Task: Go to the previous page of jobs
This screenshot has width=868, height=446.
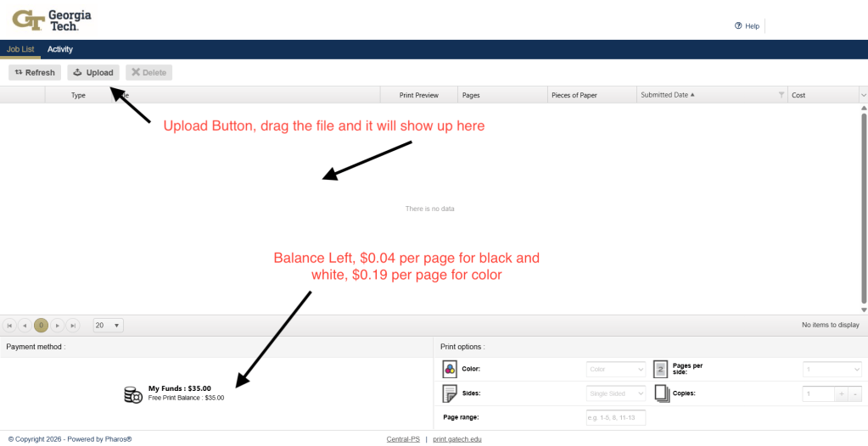Action: pos(25,326)
